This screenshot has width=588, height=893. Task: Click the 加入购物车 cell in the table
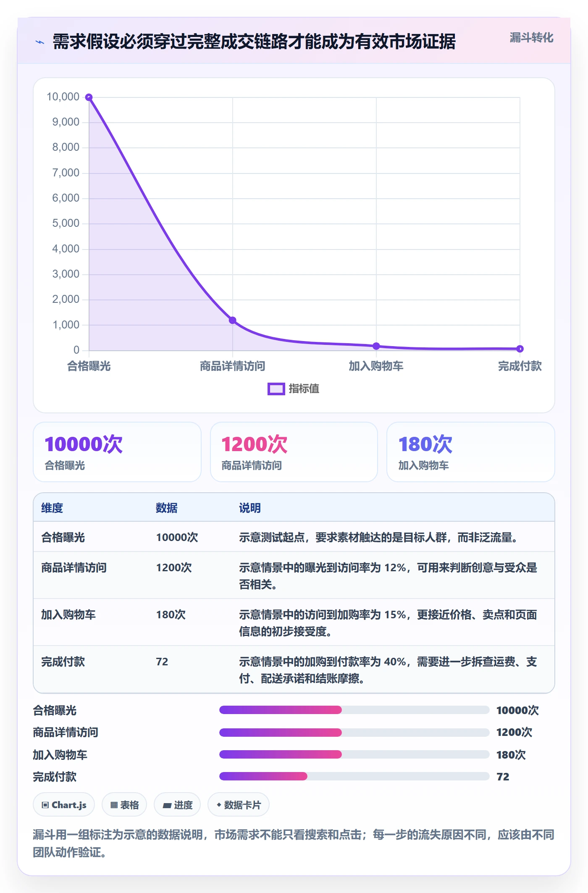68,615
